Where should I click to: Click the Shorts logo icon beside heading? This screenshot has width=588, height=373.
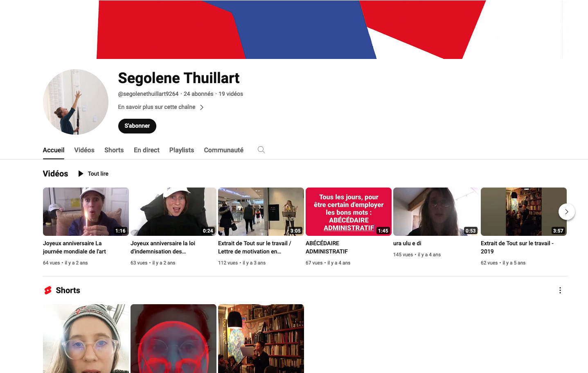coord(48,290)
